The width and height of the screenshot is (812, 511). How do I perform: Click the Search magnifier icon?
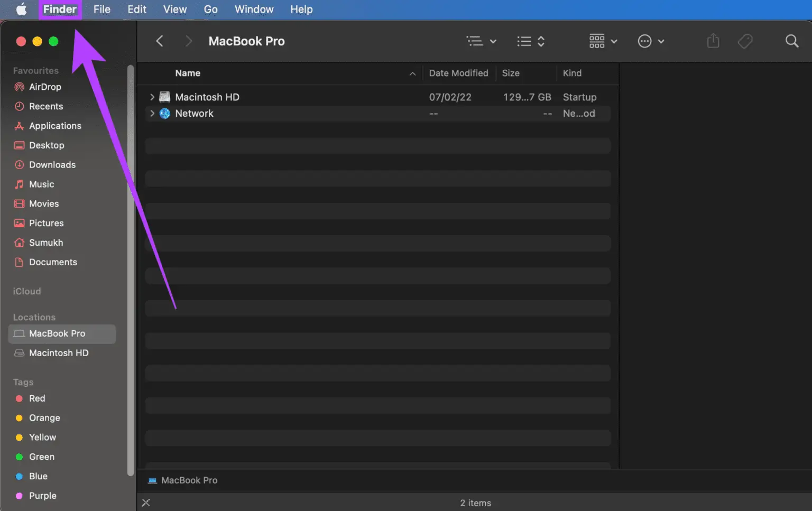pos(791,41)
